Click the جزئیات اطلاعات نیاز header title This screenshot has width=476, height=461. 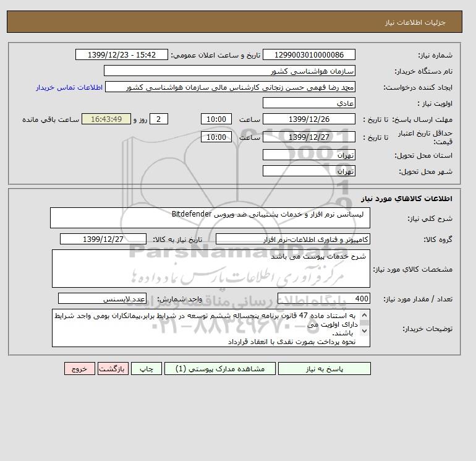pyautogui.click(x=415, y=22)
